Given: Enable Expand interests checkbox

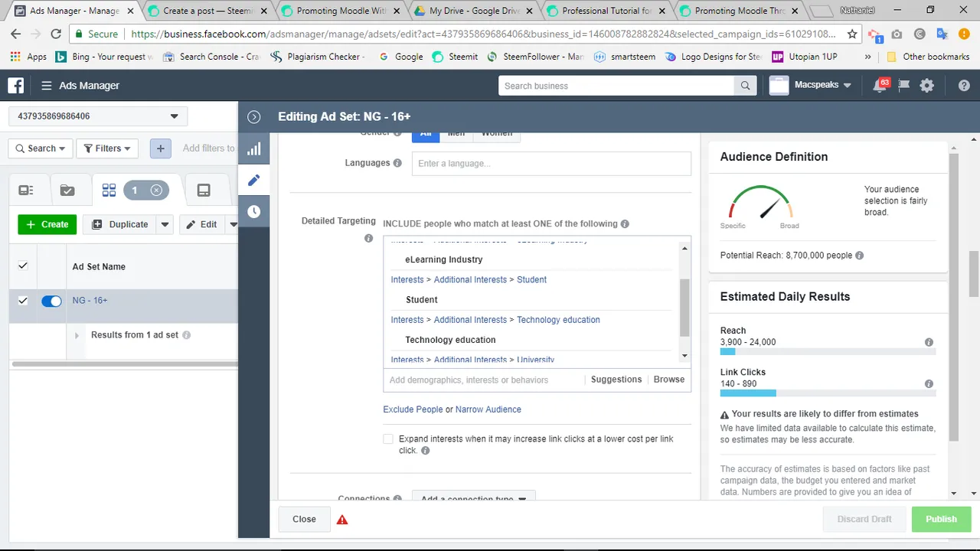Looking at the screenshot, I should pyautogui.click(x=388, y=439).
